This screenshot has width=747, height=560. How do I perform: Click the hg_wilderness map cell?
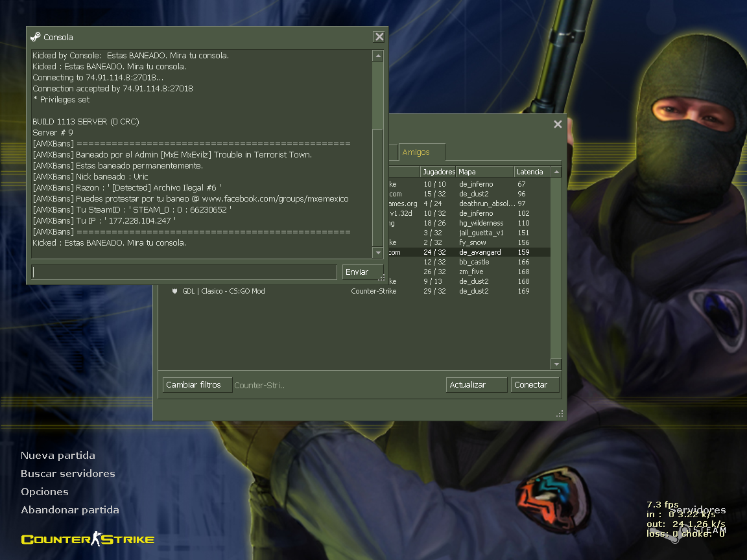pyautogui.click(x=481, y=223)
